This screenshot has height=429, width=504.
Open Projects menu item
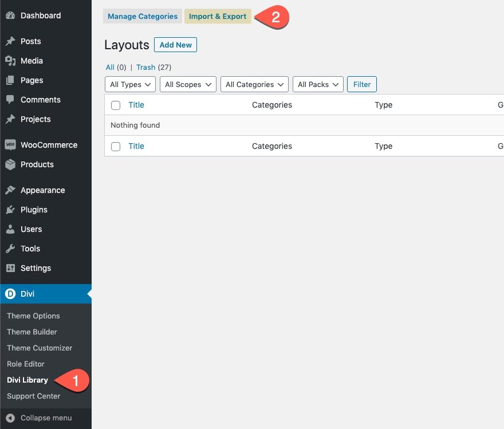click(x=46, y=119)
